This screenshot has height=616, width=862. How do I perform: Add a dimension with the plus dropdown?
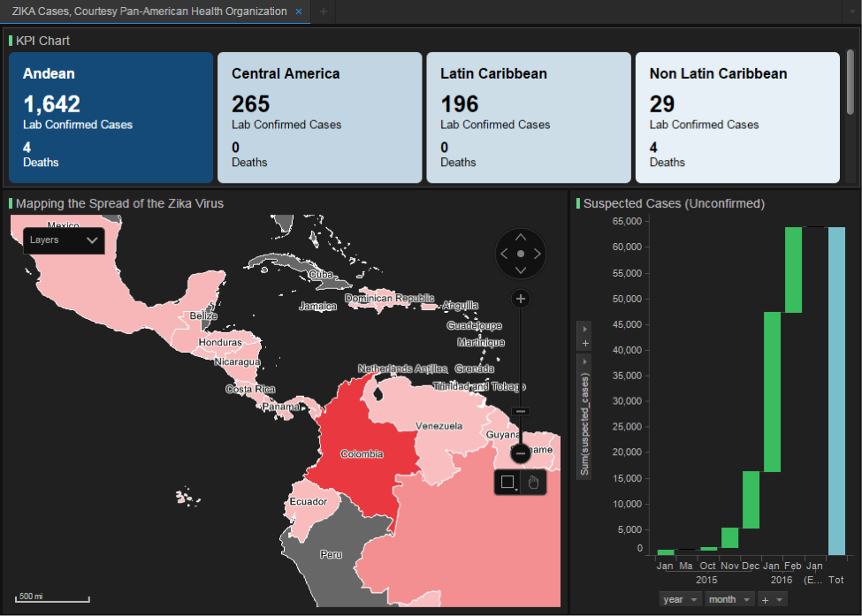pyautogui.click(x=772, y=599)
